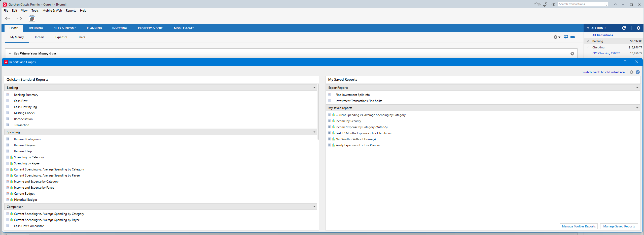Collapse the Banking reports section

(x=314, y=88)
